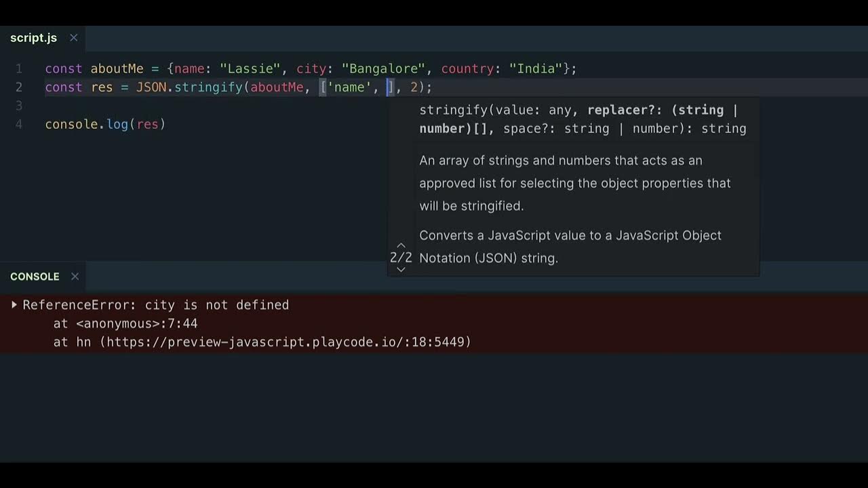
Task: Click the stringify method call
Action: pyautogui.click(x=208, y=87)
